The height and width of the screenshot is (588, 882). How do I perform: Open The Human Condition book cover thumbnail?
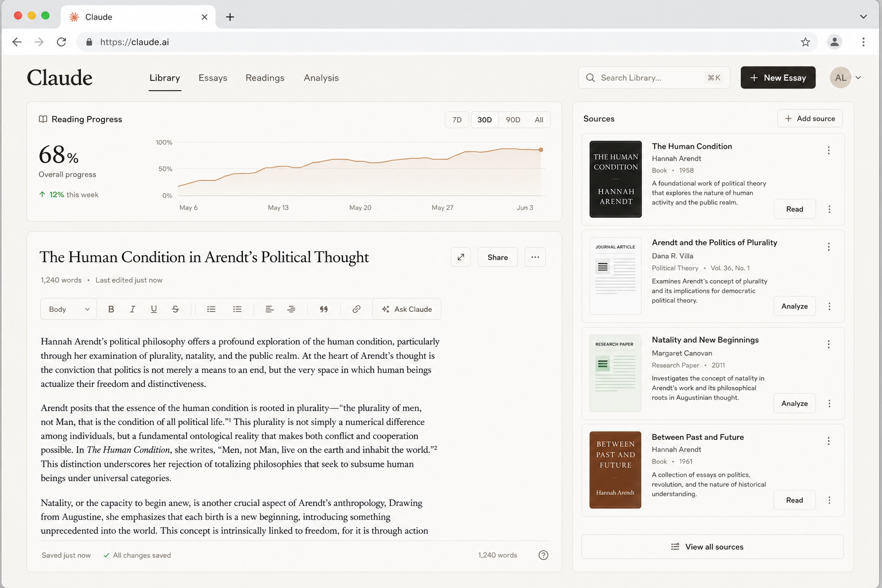point(616,179)
